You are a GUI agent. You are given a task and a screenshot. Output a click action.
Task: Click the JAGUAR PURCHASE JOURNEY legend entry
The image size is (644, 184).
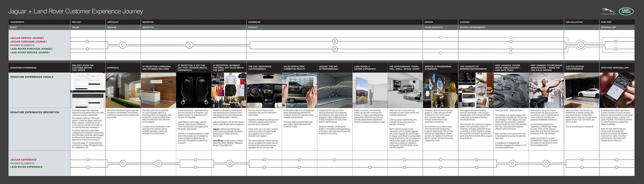coord(29,42)
